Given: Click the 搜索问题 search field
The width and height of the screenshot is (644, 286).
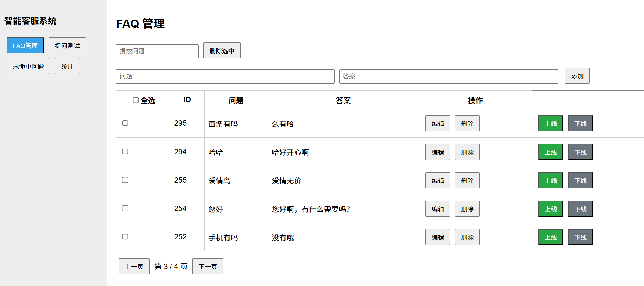Looking at the screenshot, I should tap(157, 51).
